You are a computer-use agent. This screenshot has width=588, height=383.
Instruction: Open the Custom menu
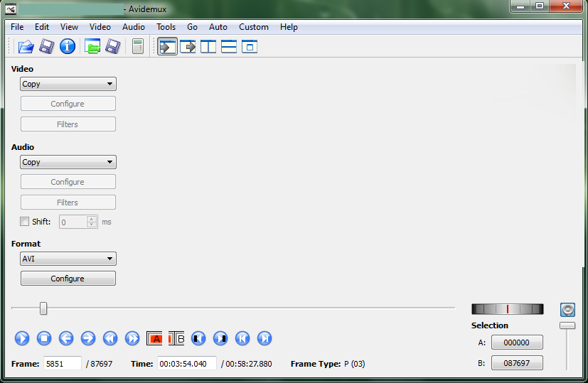point(254,27)
